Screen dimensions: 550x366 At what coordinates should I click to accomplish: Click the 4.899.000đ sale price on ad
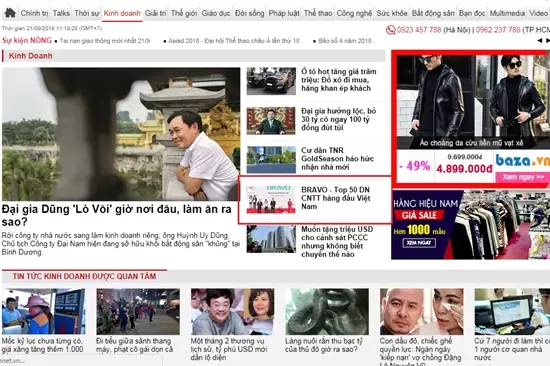coord(464,169)
